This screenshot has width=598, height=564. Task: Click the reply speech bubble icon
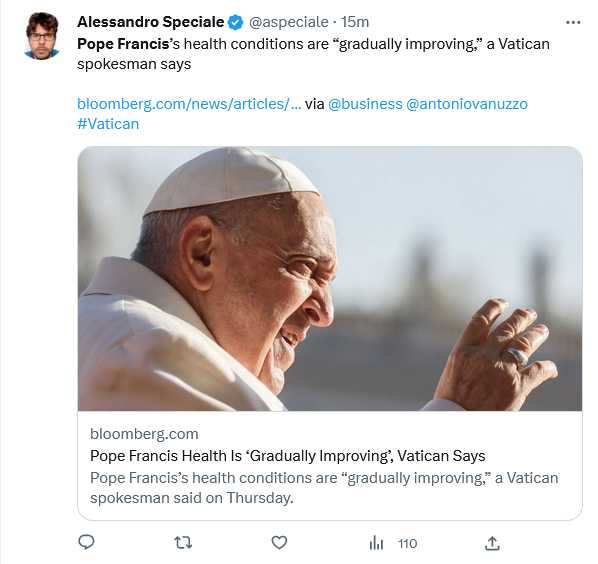86,542
